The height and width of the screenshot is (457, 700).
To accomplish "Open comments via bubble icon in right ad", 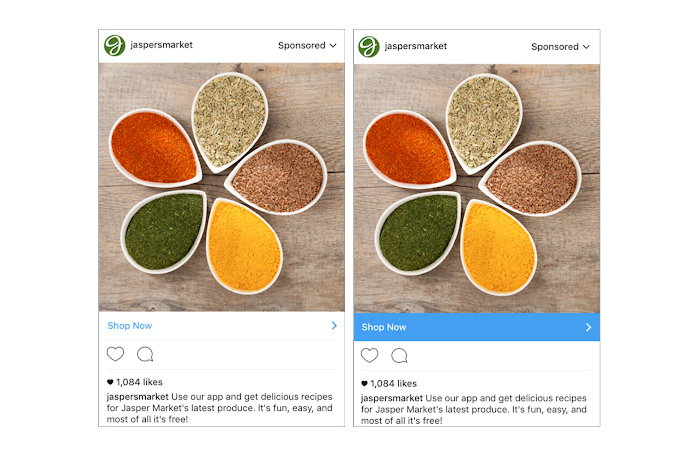I will tap(399, 356).
